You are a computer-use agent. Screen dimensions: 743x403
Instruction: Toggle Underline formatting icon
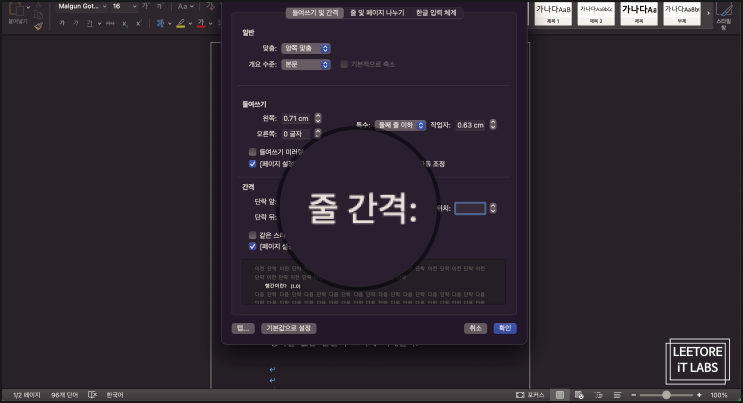pyautogui.click(x=90, y=23)
